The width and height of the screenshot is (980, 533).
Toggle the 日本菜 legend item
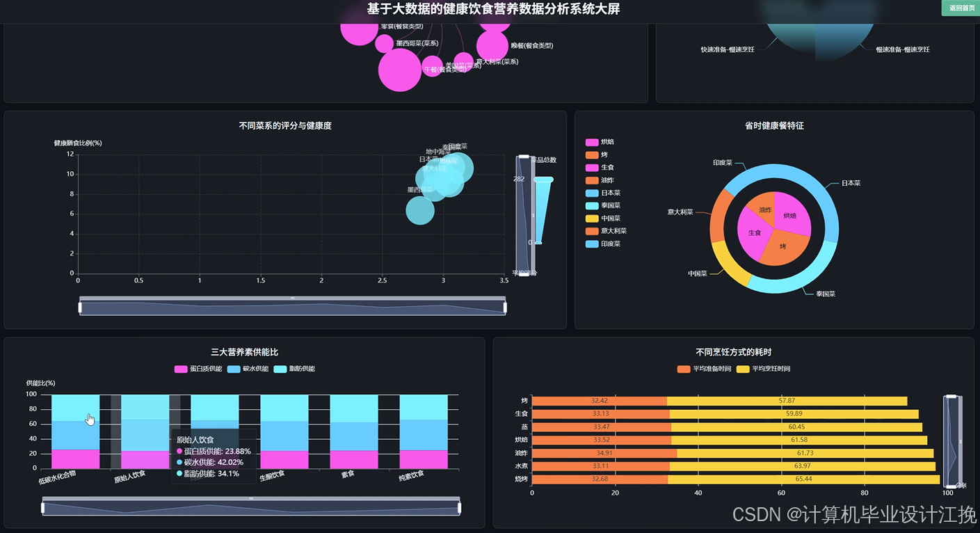click(x=604, y=193)
